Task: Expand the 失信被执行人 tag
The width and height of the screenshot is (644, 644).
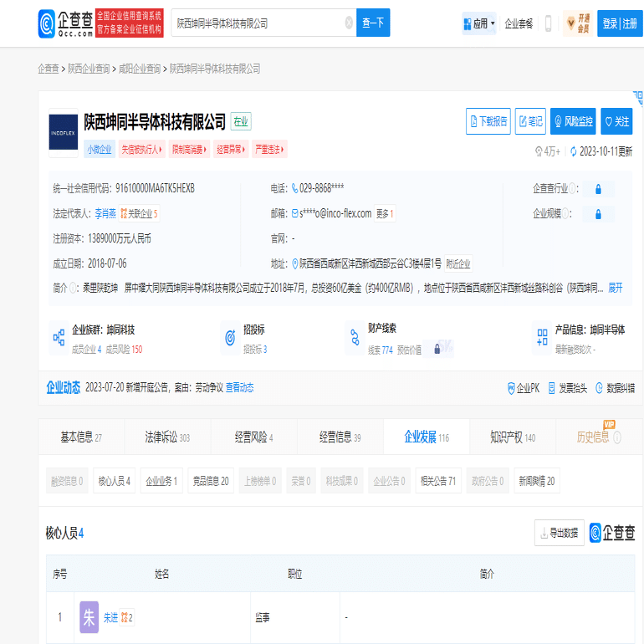Action: tap(141, 149)
